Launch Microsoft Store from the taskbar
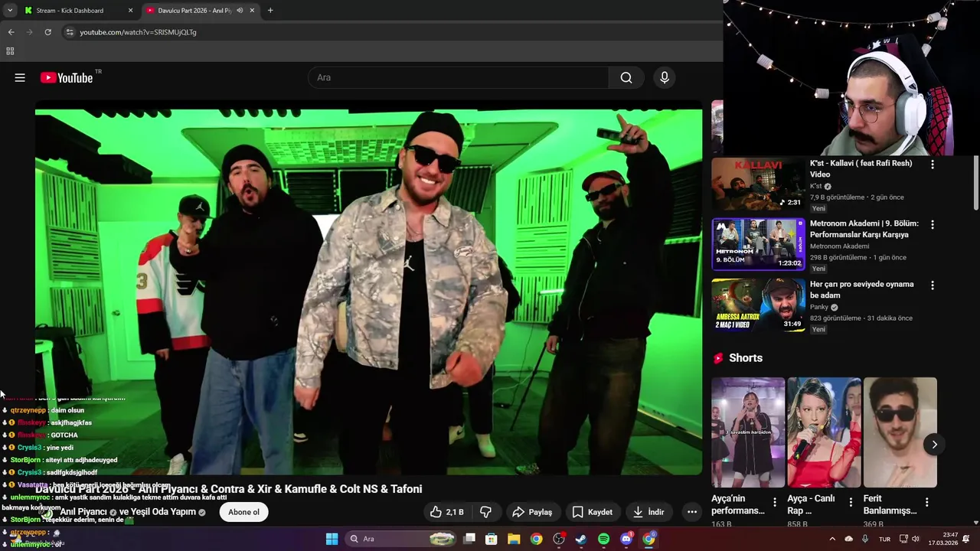Screen dimensions: 980x551 click(x=492, y=539)
